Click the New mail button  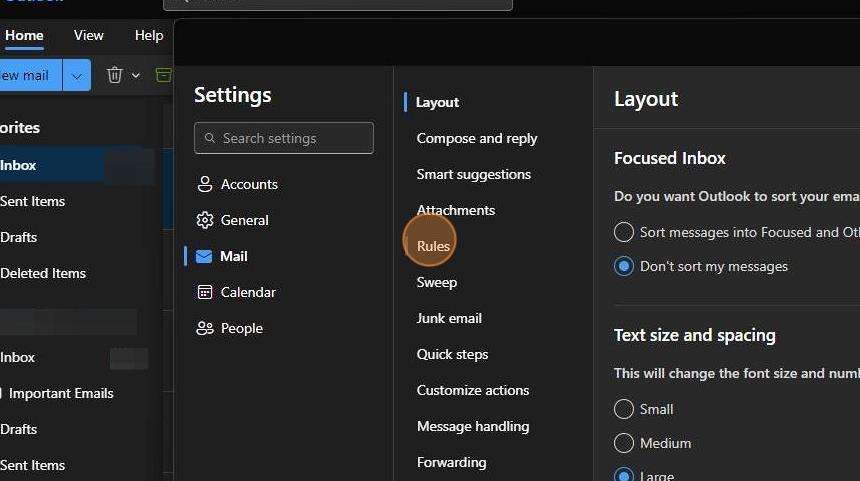[x=31, y=75]
